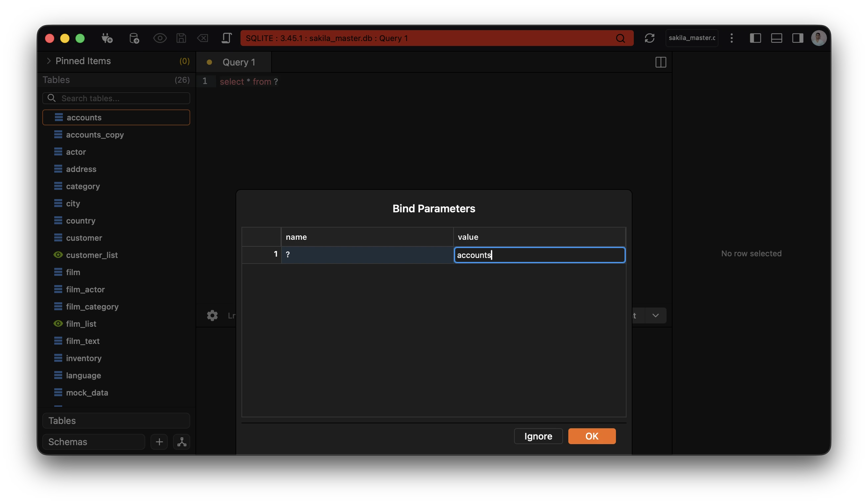This screenshot has height=504, width=868.
Task: Click the Ignore button
Action: pyautogui.click(x=538, y=436)
